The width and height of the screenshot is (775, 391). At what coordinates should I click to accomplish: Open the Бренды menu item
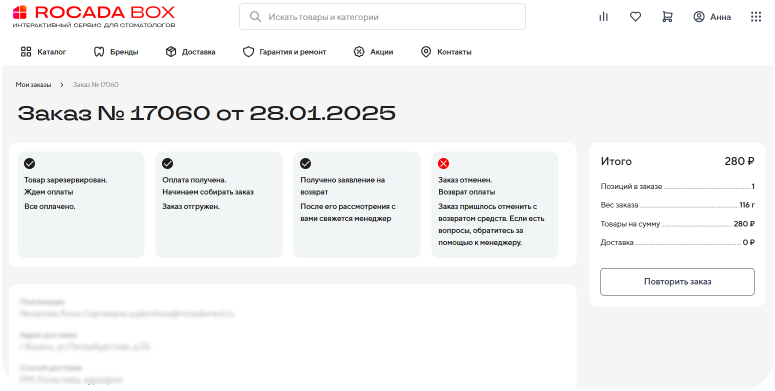[x=124, y=51]
